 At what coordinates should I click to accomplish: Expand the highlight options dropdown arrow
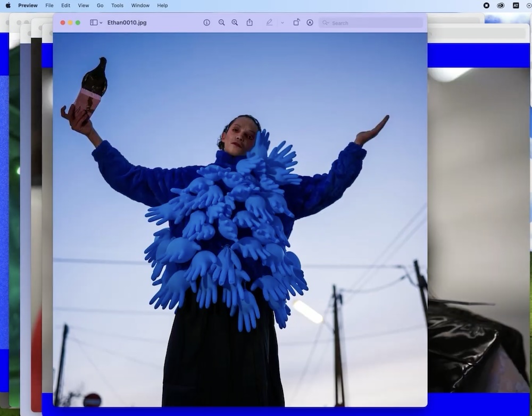pos(282,23)
